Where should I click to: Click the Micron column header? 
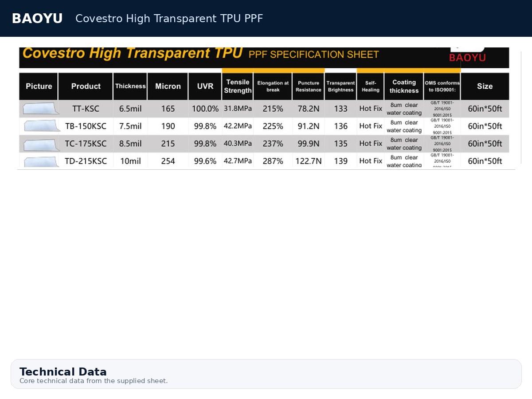point(168,86)
